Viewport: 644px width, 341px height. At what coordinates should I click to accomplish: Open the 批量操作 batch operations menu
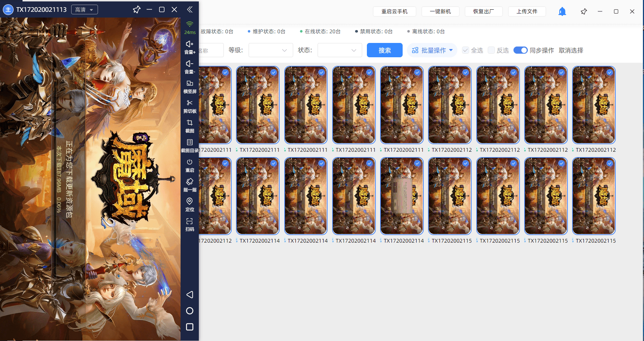coord(432,50)
